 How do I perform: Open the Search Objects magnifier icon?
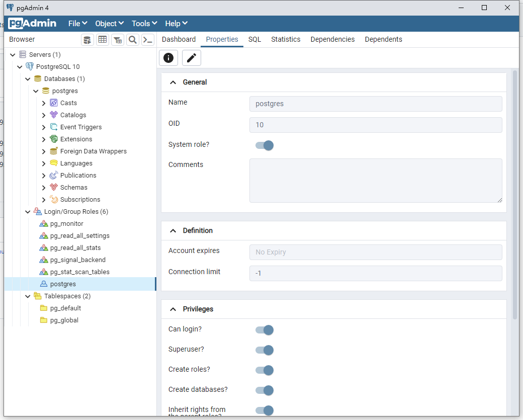(x=133, y=40)
